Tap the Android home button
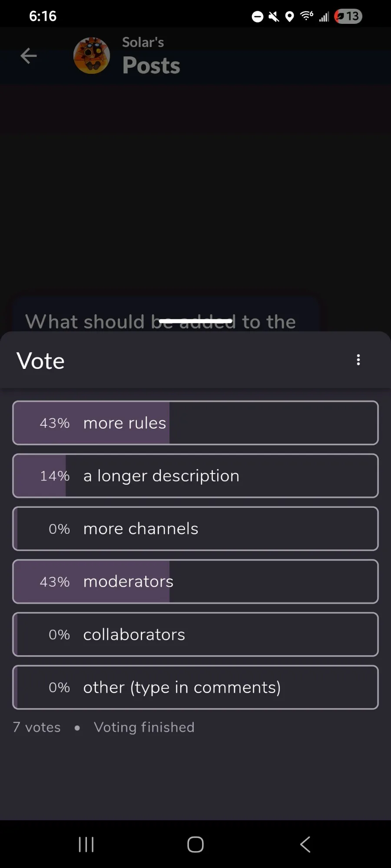This screenshot has height=868, width=391. (x=195, y=845)
